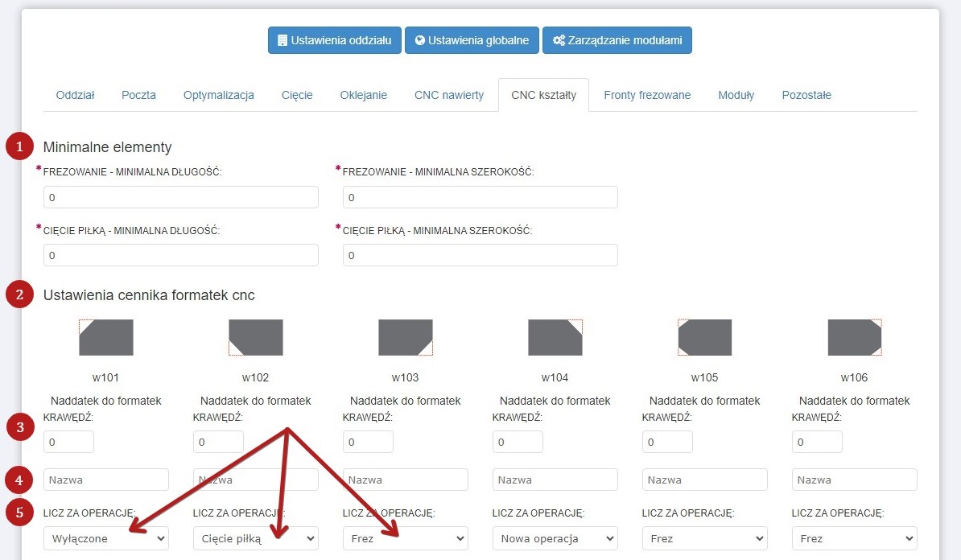Click w105 Krawędź allowance input
Screen dimensions: 961x560
tap(667, 442)
